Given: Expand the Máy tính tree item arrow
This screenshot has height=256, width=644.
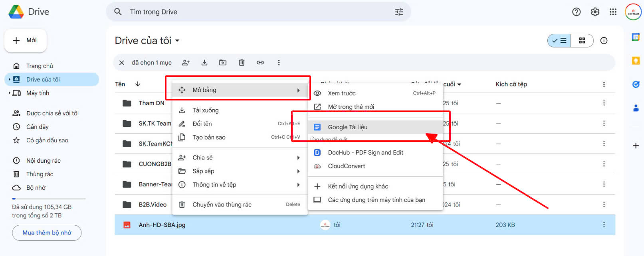Looking at the screenshot, I should tap(9, 93).
